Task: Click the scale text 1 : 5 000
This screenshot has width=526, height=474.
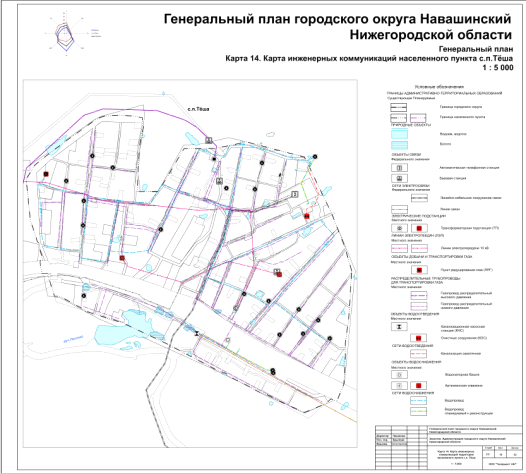Action: [498, 67]
